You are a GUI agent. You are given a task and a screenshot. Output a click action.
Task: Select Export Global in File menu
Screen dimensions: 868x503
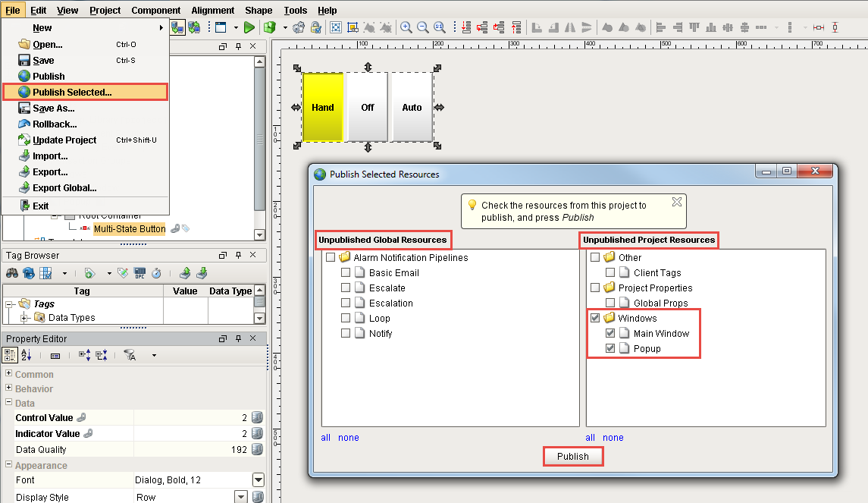[x=64, y=188]
